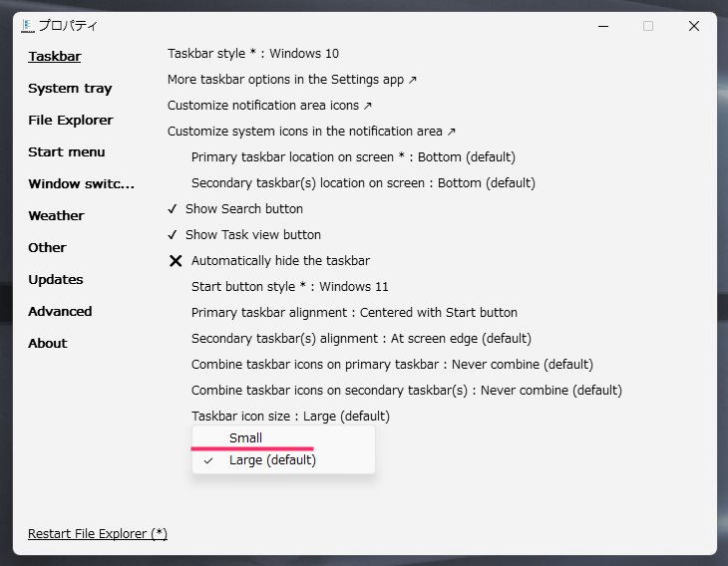The width and height of the screenshot is (728, 566).
Task: Click Restart File Explorer link
Action: point(98,534)
